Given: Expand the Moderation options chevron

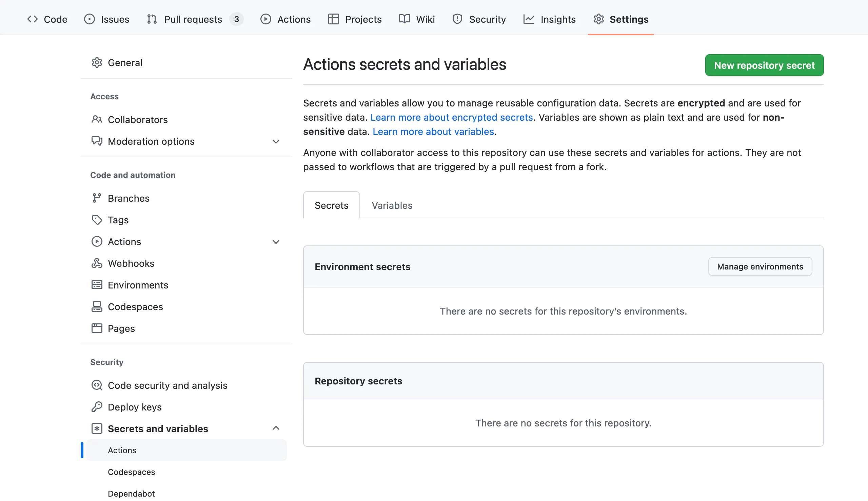Looking at the screenshot, I should 276,141.
